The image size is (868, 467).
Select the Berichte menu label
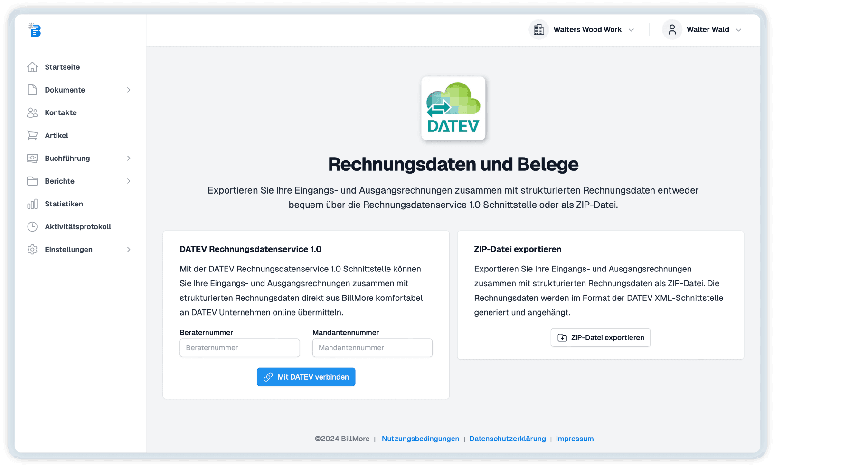[60, 181]
